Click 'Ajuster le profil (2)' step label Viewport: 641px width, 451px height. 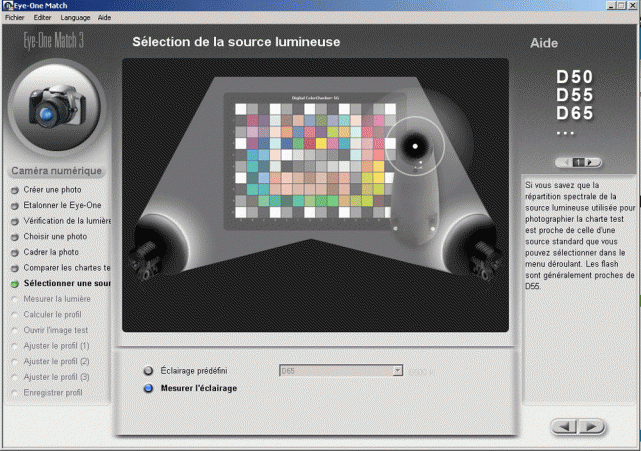56,361
